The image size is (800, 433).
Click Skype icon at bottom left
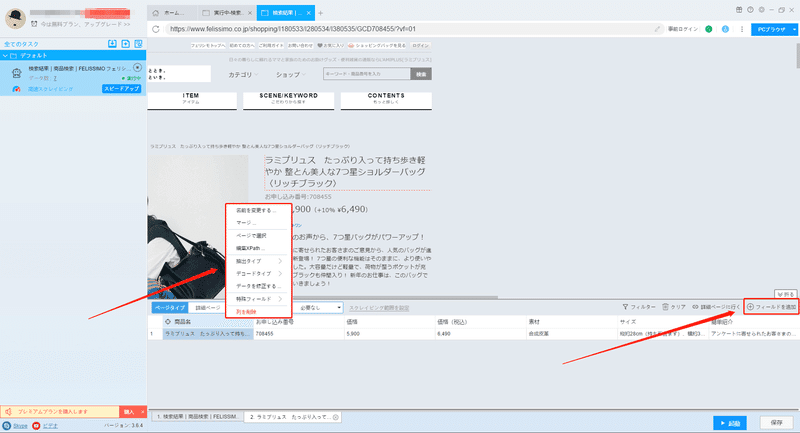click(x=7, y=425)
